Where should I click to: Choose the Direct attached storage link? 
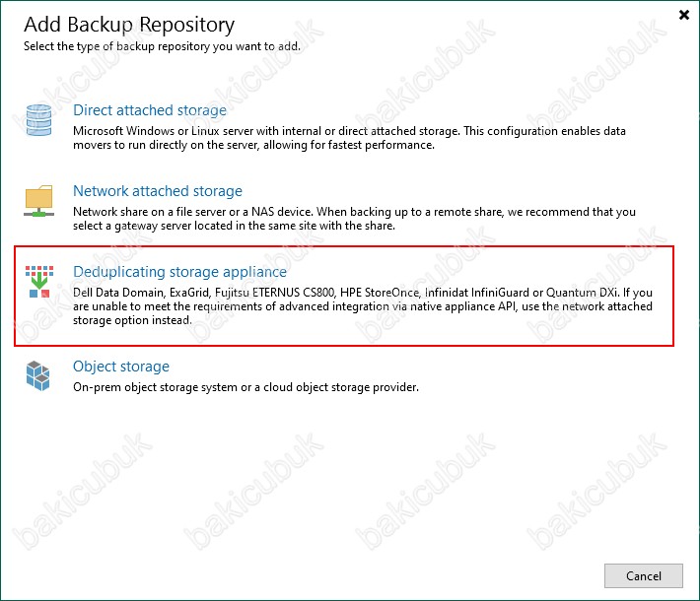pyautogui.click(x=150, y=110)
